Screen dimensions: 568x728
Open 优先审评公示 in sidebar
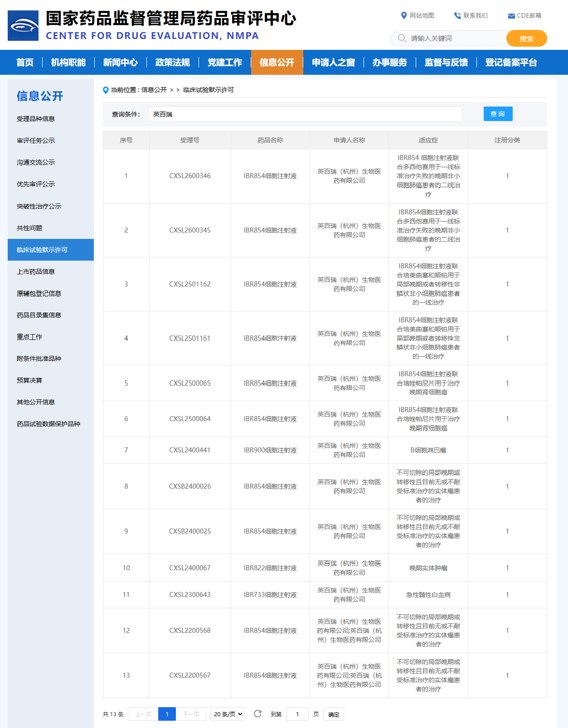tap(36, 184)
